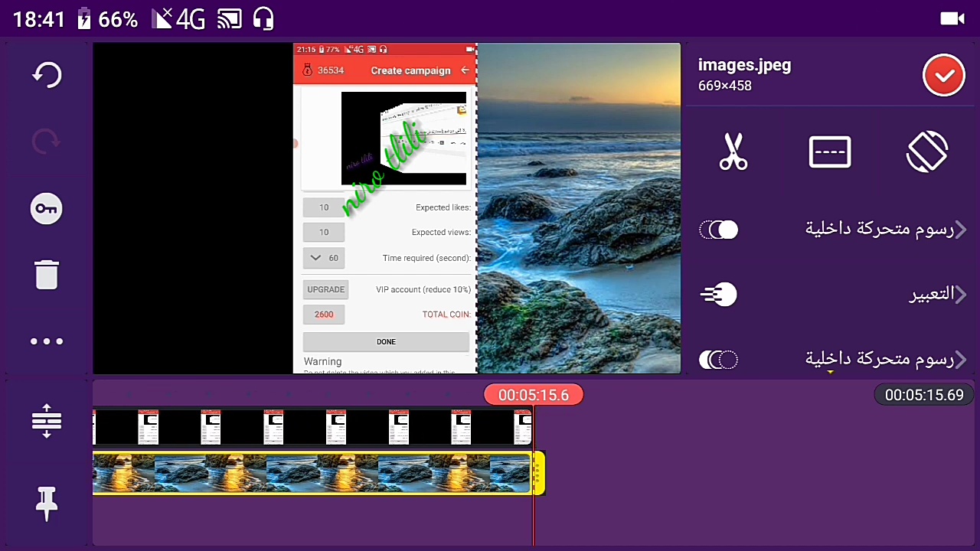The height and width of the screenshot is (551, 980).
Task: Pin the layer with pushpin icon
Action: [47, 503]
